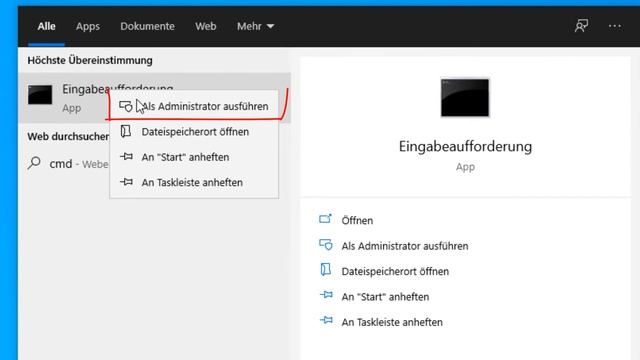Screen dimensions: 640x360
Task: Click pin icon beside An "Start" anheften in right pane
Action: tap(326, 294)
